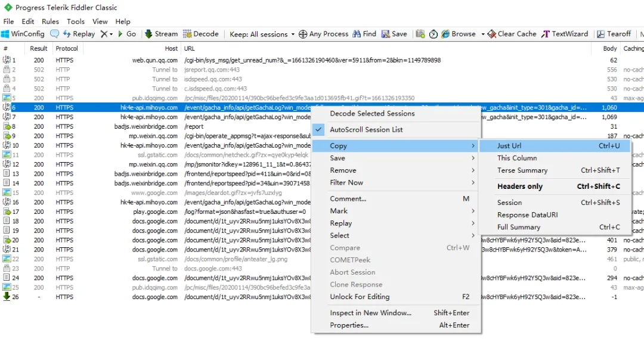Open the TextWizard tool
Screen dimensions: 644x342
point(564,34)
